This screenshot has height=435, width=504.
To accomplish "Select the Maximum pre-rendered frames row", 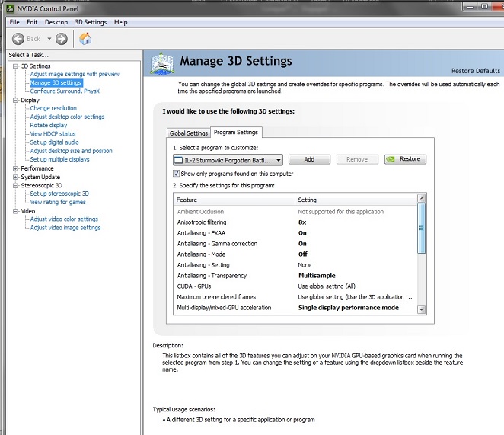I will tap(295, 296).
